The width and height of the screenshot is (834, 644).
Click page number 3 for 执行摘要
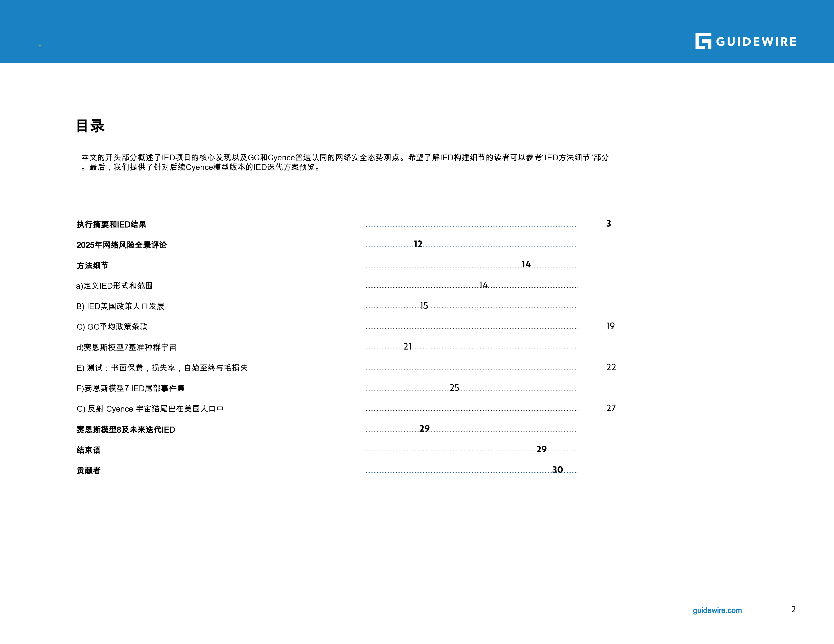(x=609, y=224)
